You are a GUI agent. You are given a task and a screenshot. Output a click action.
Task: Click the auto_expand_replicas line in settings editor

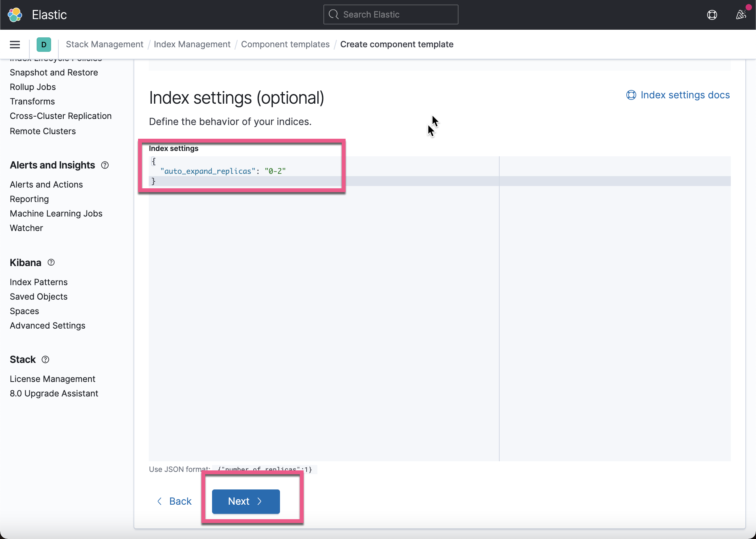tap(223, 171)
